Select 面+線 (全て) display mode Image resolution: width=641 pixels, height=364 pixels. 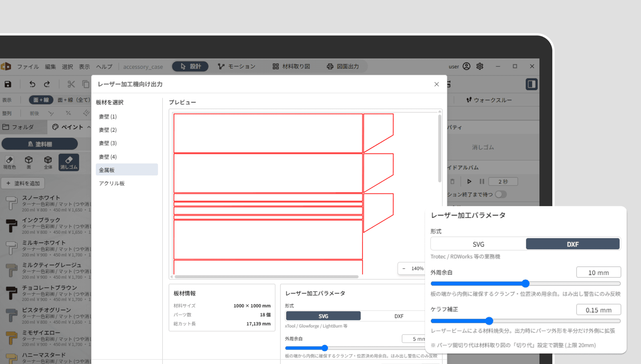(74, 100)
